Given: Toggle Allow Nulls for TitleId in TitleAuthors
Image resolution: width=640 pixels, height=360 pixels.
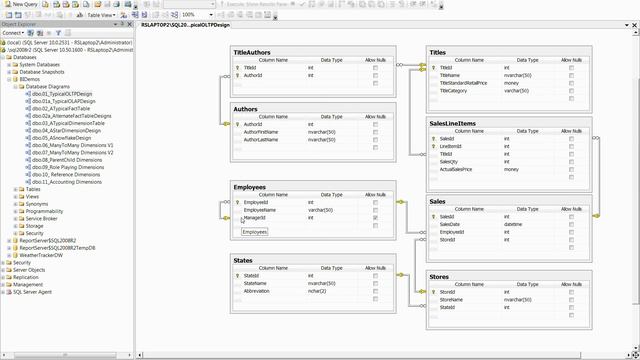Looking at the screenshot, I should 376,68.
